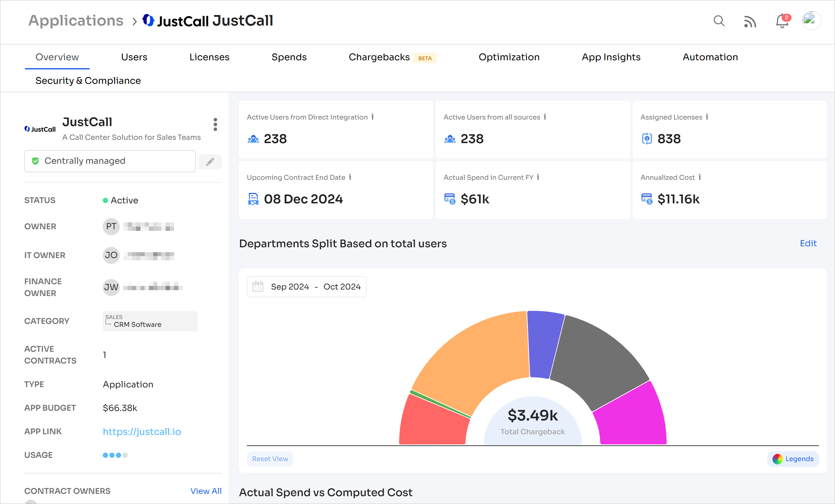Click info icon beside Annualized Cost
835x504 pixels.
pyautogui.click(x=699, y=177)
